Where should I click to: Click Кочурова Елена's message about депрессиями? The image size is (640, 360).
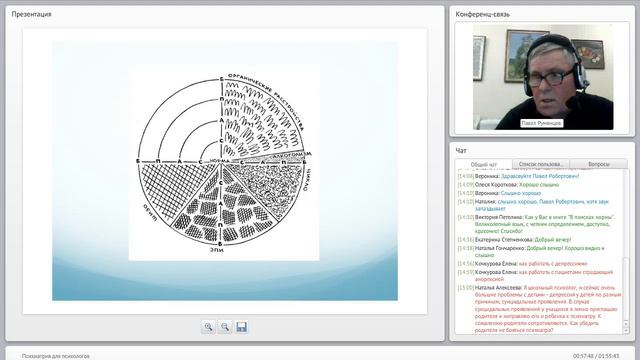(x=522, y=264)
